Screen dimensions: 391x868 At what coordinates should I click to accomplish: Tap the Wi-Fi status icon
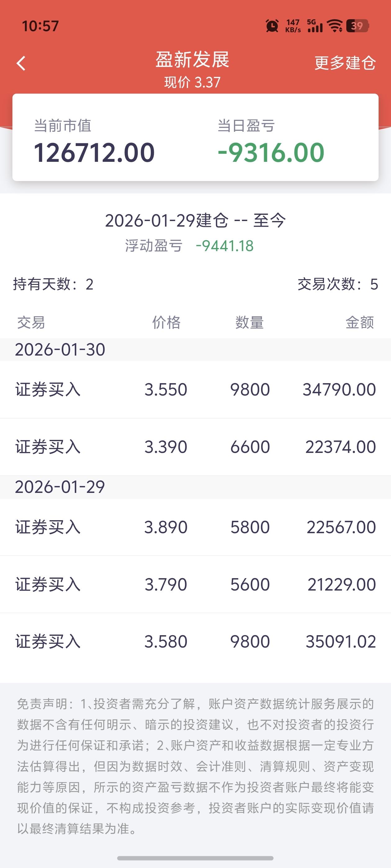pyautogui.click(x=335, y=26)
